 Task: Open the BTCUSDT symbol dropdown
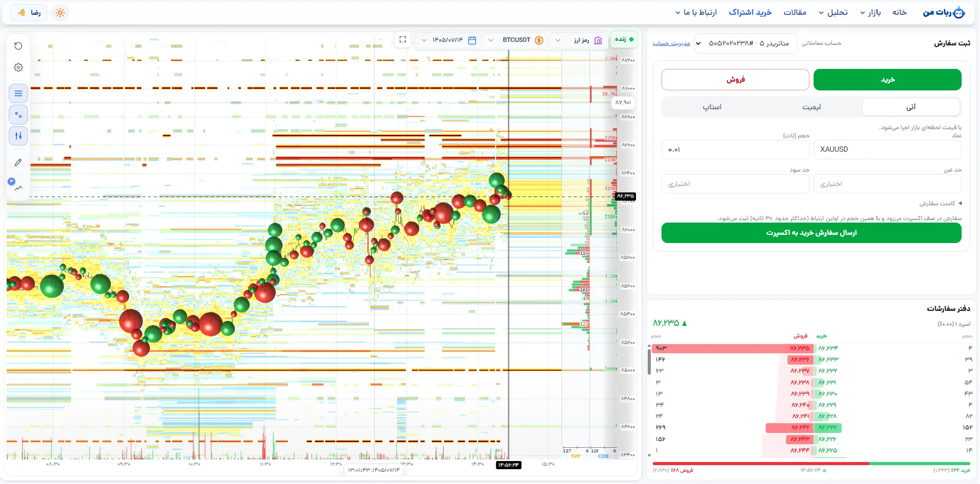click(516, 40)
